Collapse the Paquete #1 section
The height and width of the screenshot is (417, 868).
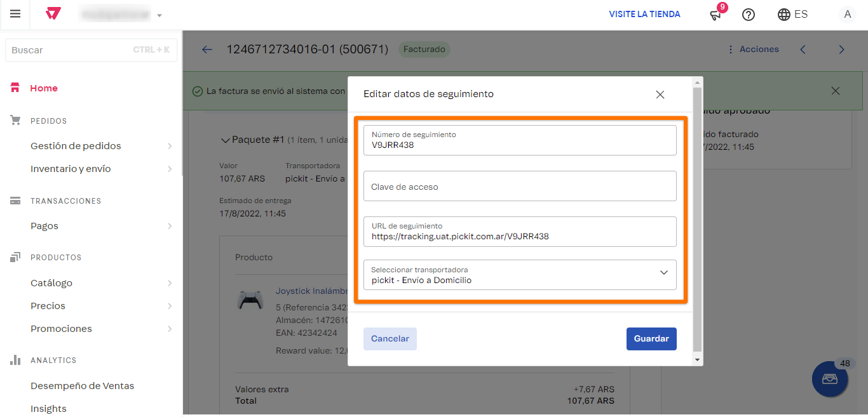click(226, 140)
